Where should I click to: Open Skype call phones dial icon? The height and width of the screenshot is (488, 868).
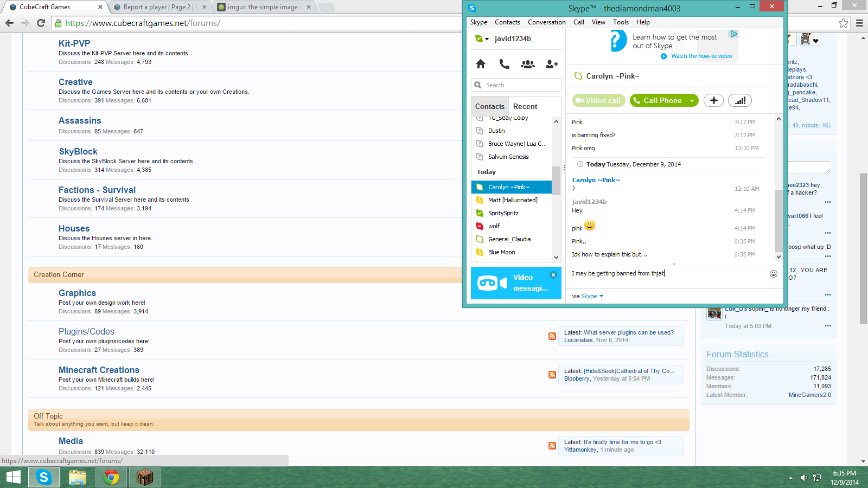pos(504,64)
